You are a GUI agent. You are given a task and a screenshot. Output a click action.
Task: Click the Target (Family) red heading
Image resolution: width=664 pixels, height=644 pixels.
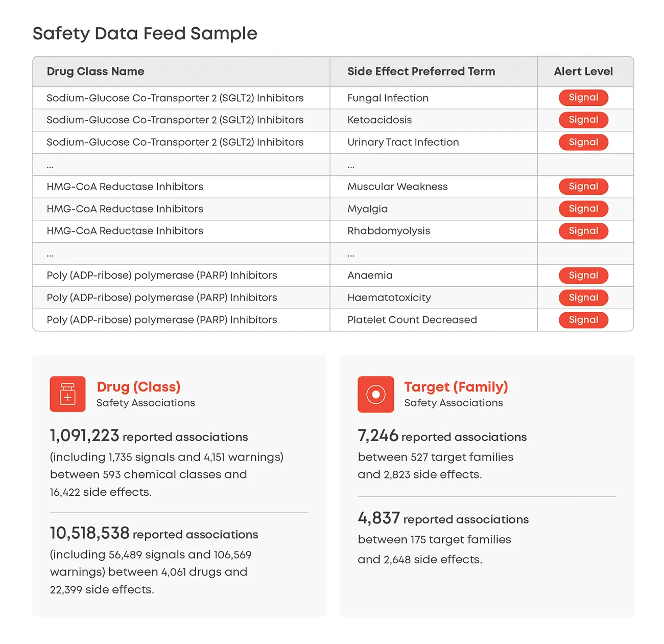pyautogui.click(x=456, y=387)
